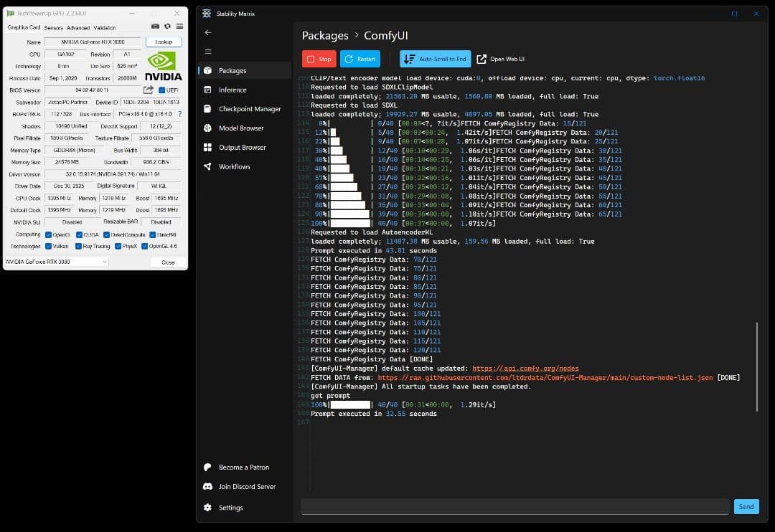Viewport: 775px width, 532px height.
Task: Switch to the Validation tab
Action: click(105, 28)
